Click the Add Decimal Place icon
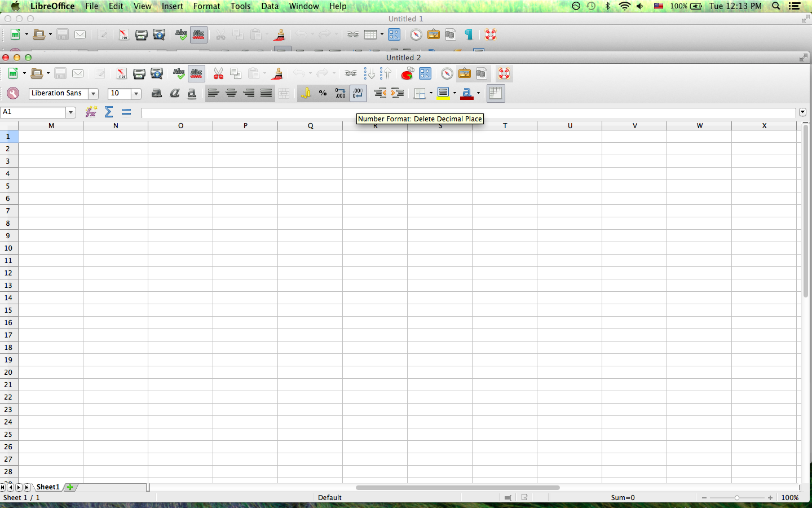This screenshot has height=508, width=812. coord(340,94)
